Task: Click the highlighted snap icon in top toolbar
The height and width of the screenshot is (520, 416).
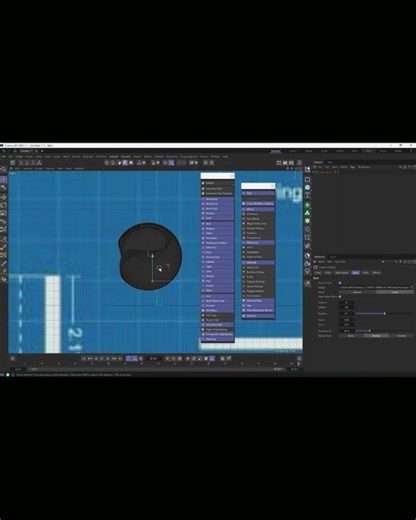Action: coord(171,163)
